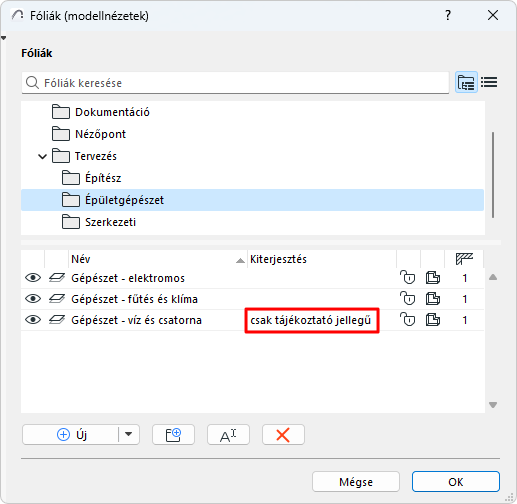Click the Épületgépészet folder icon
Viewport: 517px width, 504px height.
pyautogui.click(x=71, y=200)
